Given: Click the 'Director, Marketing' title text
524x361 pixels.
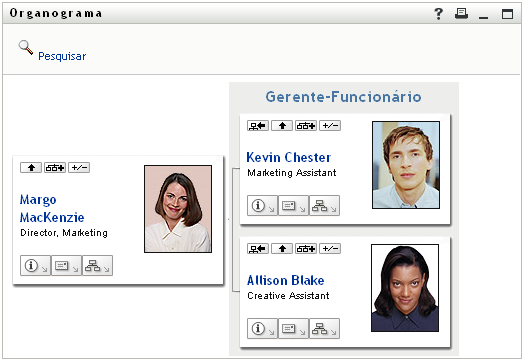Looking at the screenshot, I should (64, 233).
